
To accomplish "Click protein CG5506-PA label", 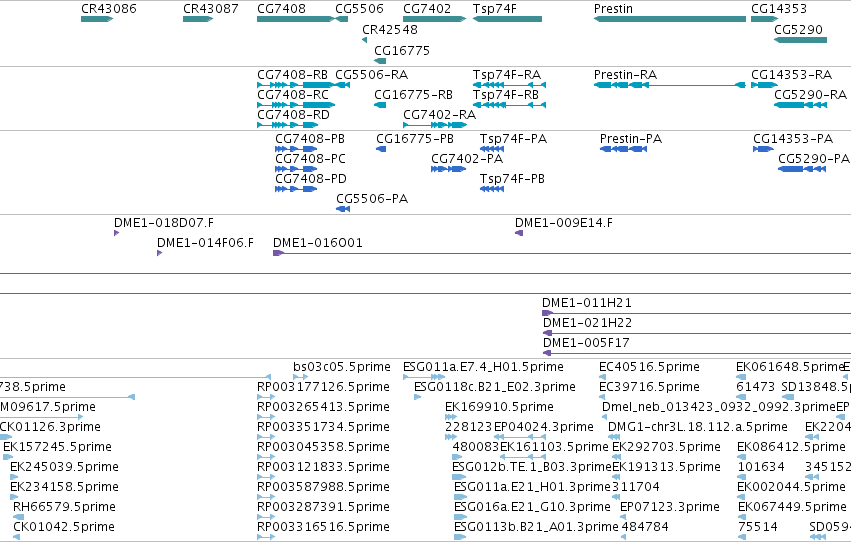I will [x=372, y=199].
